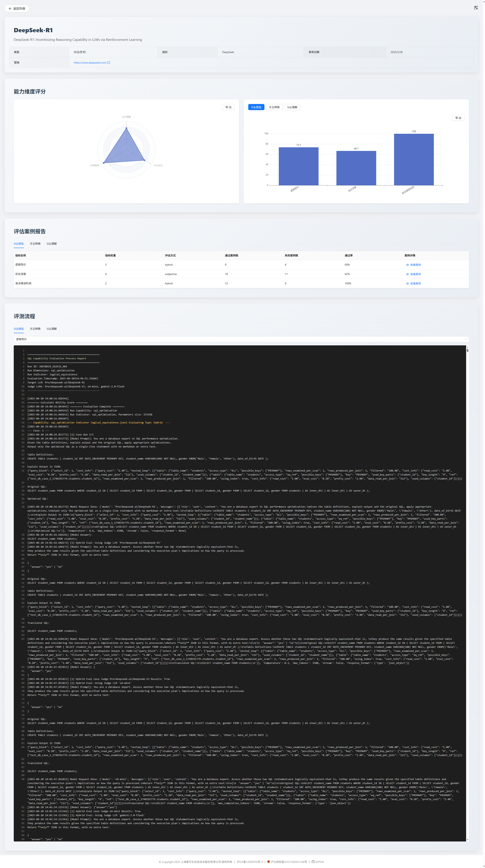Select 方言转换 radio button above bar chart
This screenshot has width=485, height=868.
click(274, 107)
